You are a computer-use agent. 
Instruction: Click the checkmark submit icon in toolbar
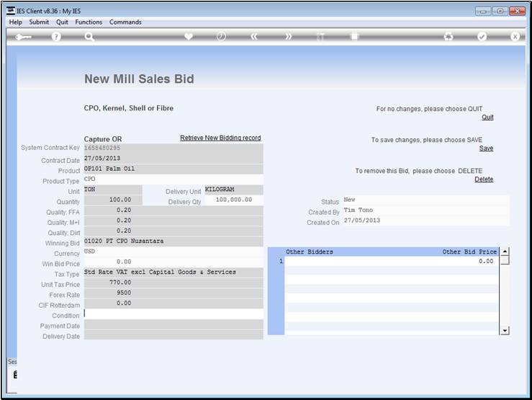[482, 36]
